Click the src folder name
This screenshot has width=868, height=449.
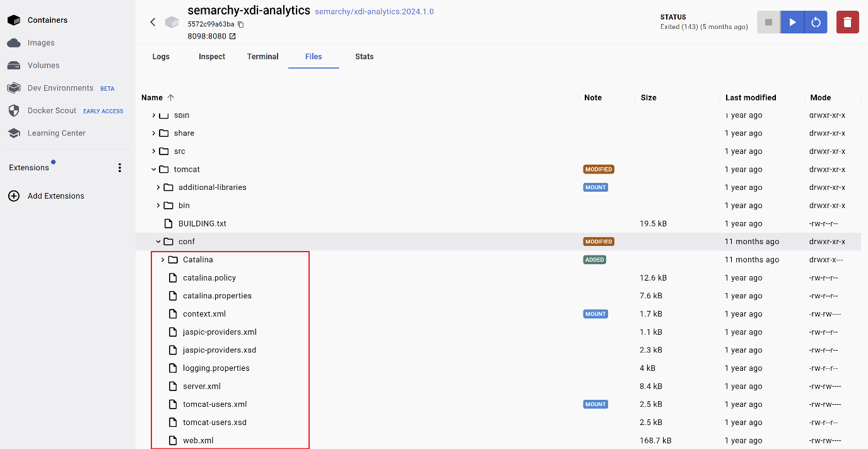180,151
